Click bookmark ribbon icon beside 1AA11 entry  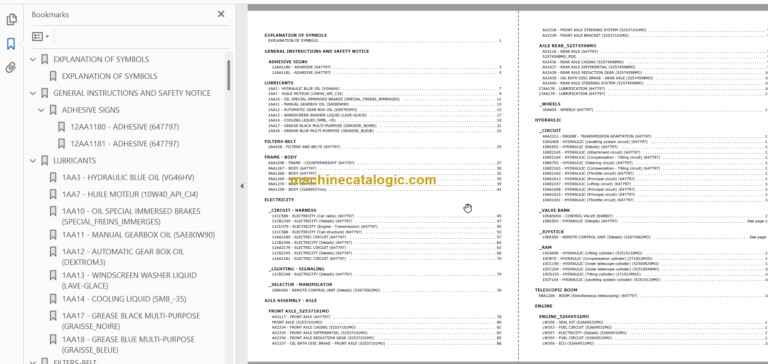coord(53,235)
